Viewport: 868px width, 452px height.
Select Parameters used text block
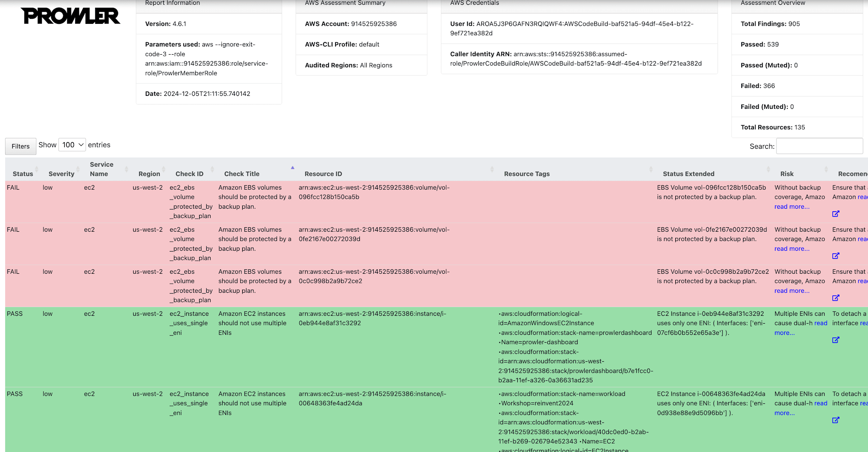[207, 59]
